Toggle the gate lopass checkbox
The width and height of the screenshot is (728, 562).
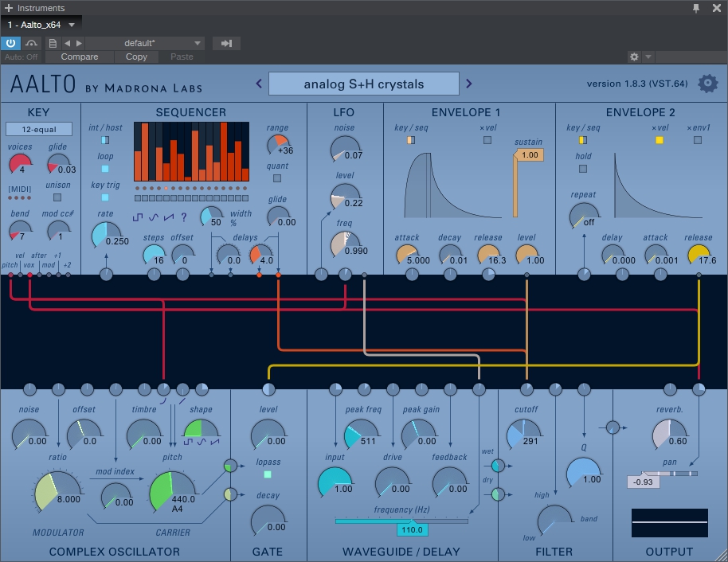(268, 474)
